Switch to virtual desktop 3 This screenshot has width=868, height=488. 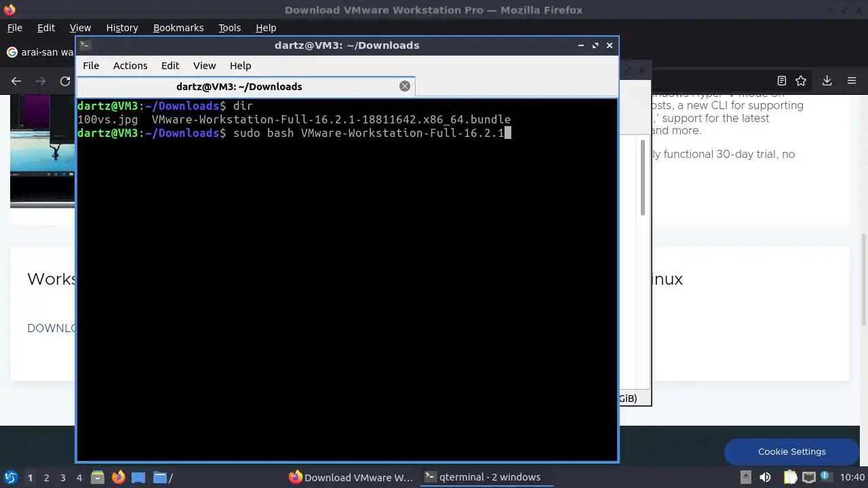(x=62, y=478)
